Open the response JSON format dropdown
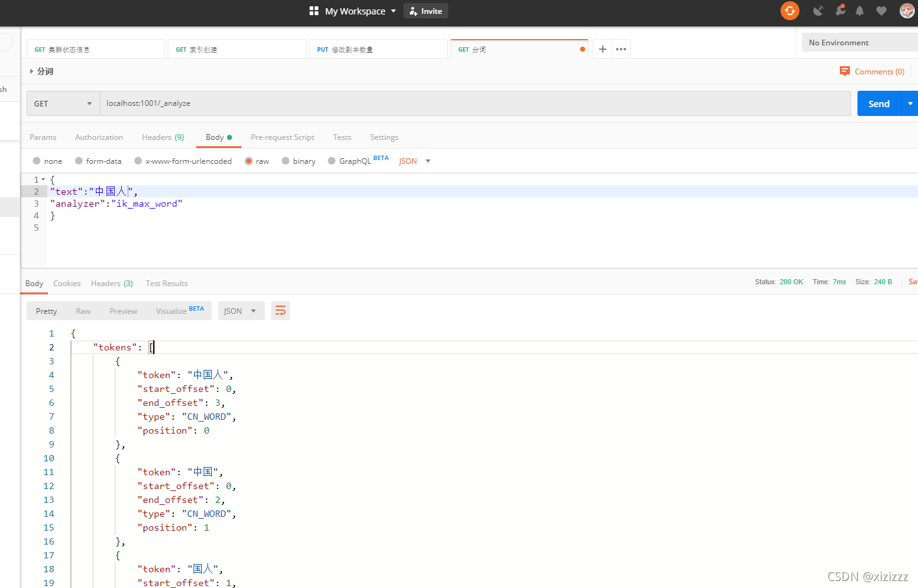The height and width of the screenshot is (588, 918). (x=241, y=311)
